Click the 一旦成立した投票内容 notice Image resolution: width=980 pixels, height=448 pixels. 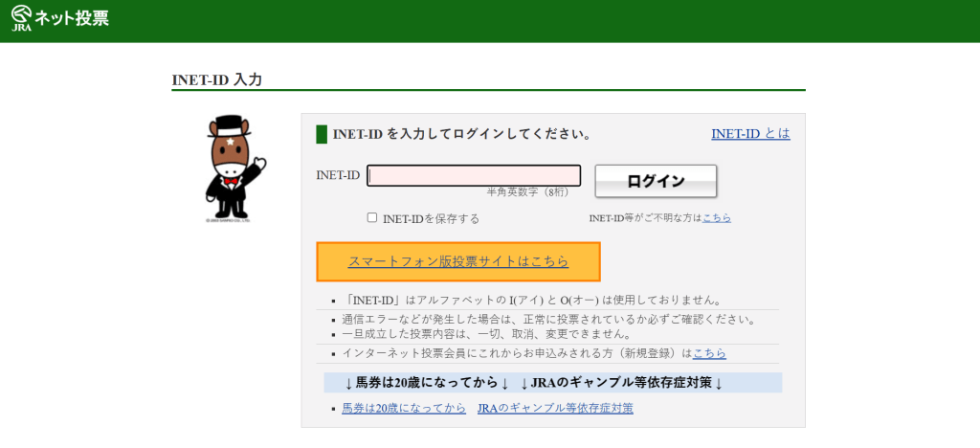pos(485,334)
